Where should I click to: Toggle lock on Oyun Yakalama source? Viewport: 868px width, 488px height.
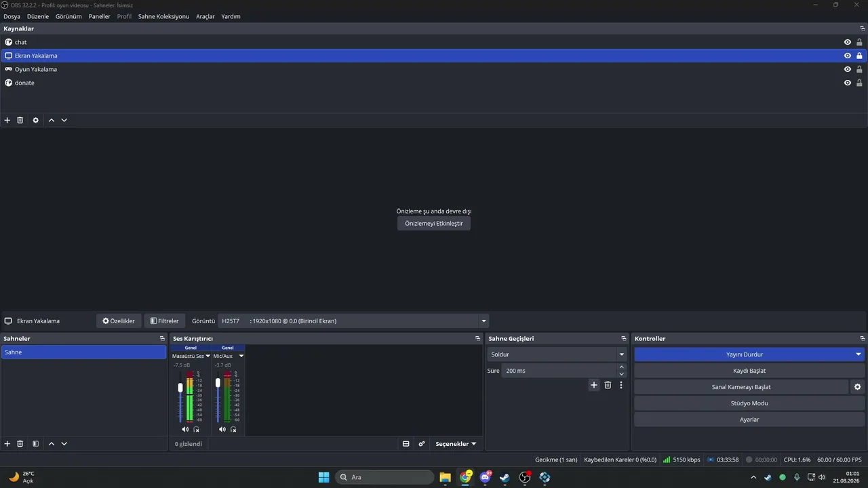[859, 69]
